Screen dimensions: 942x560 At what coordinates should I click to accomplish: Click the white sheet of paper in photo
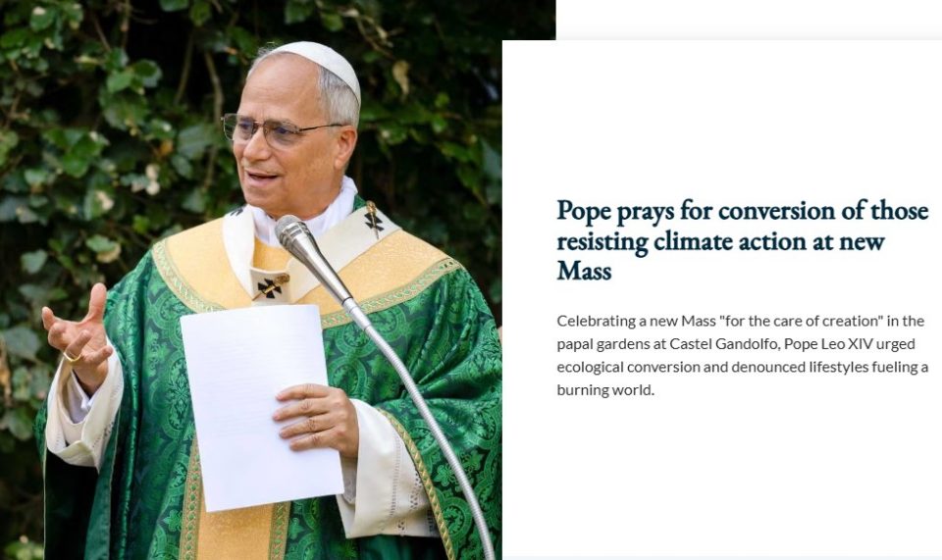click(260, 408)
